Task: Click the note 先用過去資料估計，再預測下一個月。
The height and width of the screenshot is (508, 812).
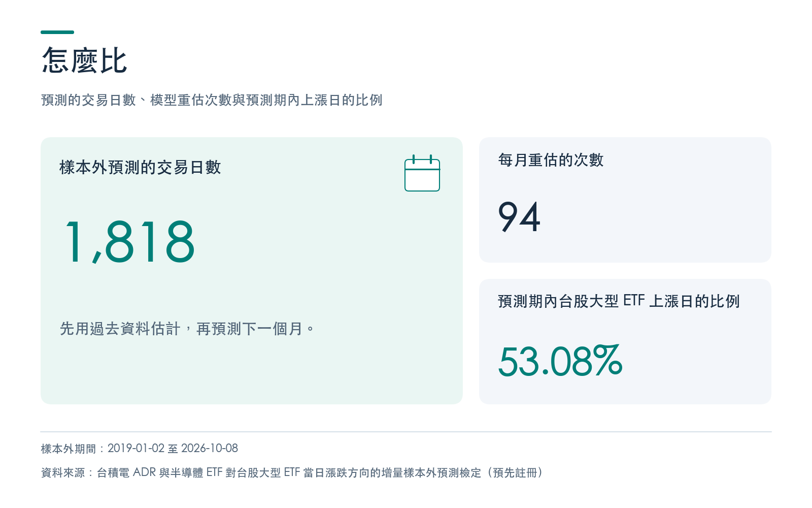Action: [187, 329]
